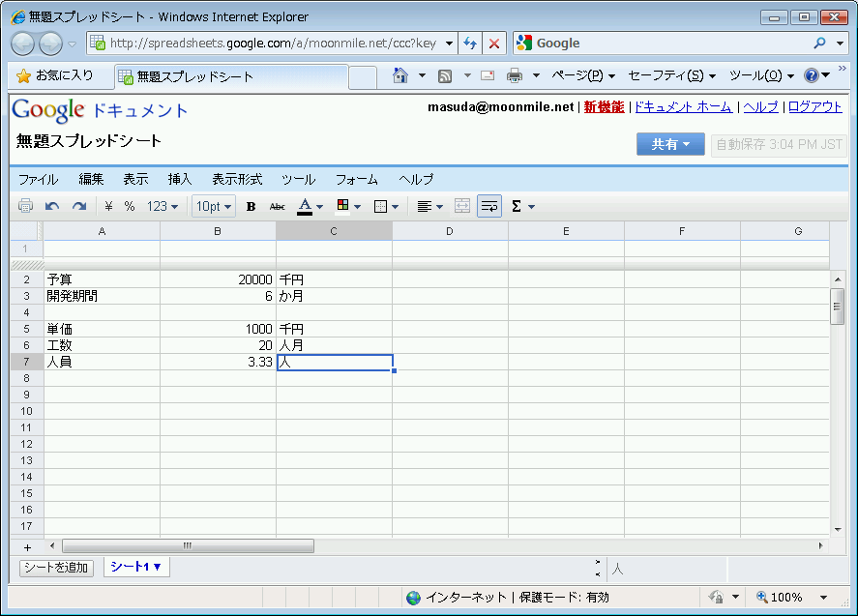
Task: Click the strikethrough Abc icon
Action: click(278, 206)
